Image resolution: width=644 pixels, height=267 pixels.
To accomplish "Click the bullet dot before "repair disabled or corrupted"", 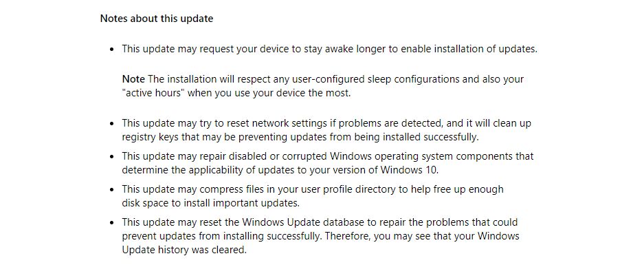I will tap(112, 157).
